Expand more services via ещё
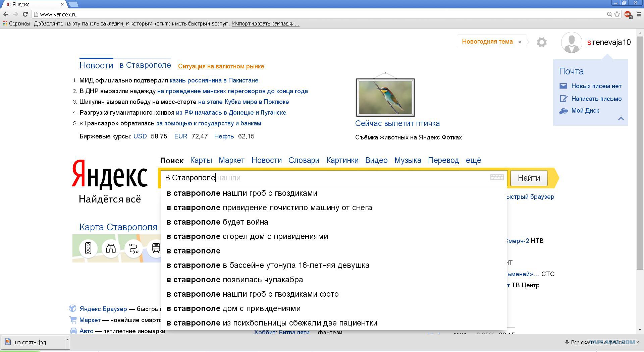This screenshot has width=644, height=352. [473, 160]
